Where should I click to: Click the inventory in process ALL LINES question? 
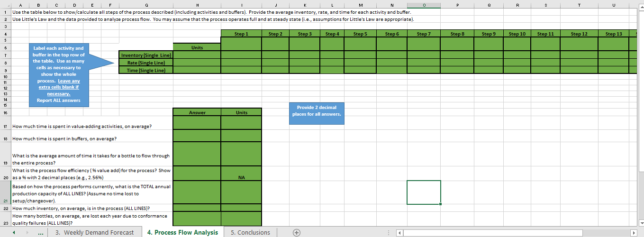(81, 209)
